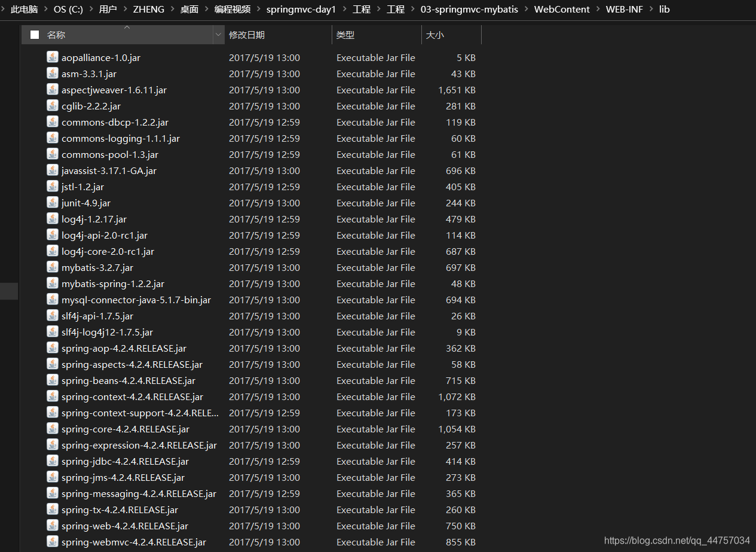The image size is (756, 552).
Task: Go to WEB-INF folder in breadcrumb
Action: (624, 9)
